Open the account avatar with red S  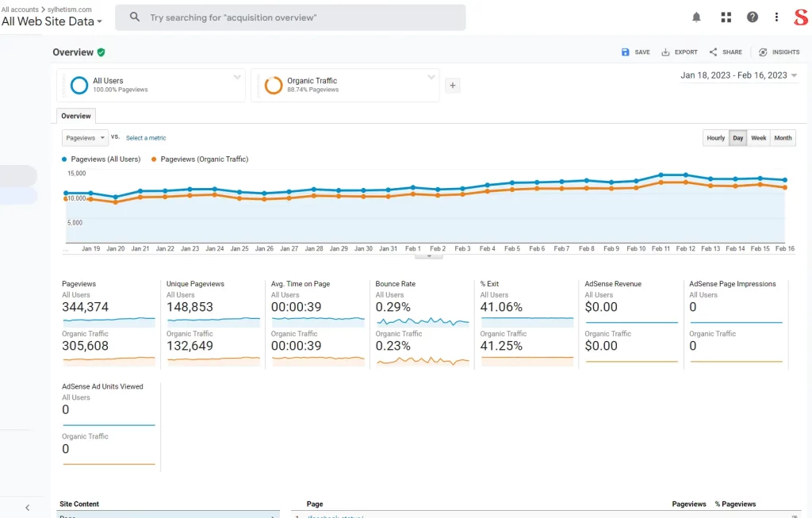point(801,17)
